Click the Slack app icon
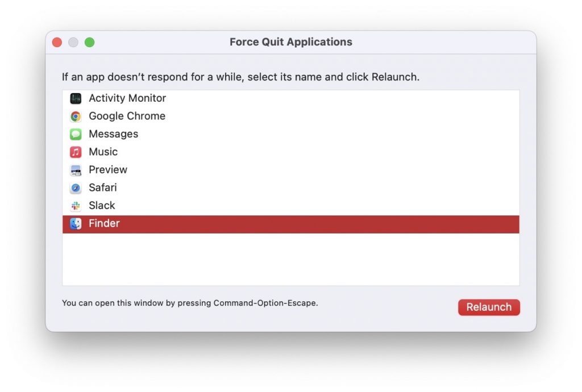The width and height of the screenshot is (582, 392). 76,205
